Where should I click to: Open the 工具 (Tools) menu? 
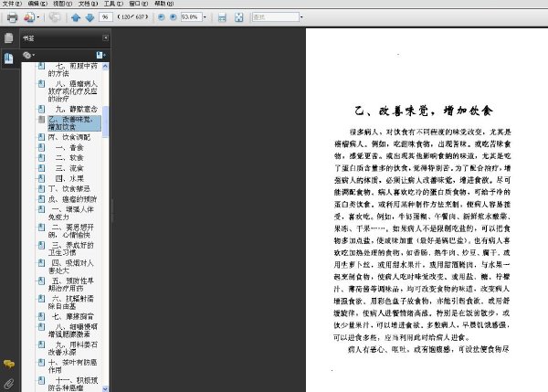[x=113, y=4]
